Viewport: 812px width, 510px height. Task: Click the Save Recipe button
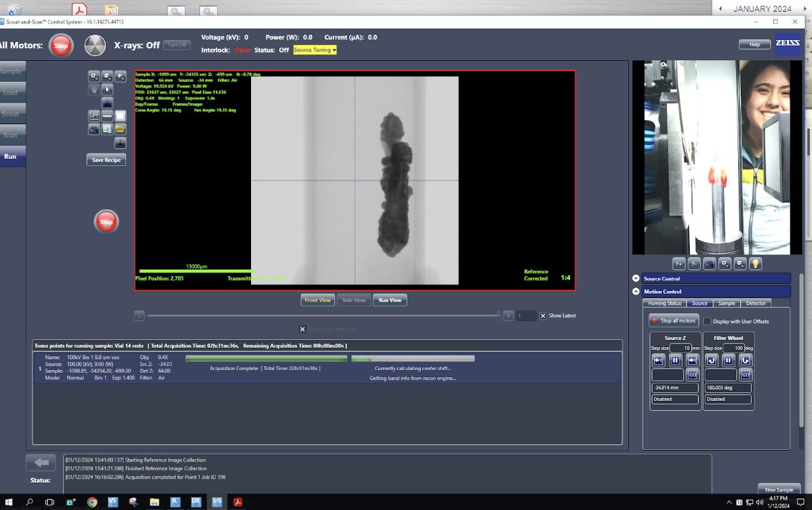coord(106,160)
